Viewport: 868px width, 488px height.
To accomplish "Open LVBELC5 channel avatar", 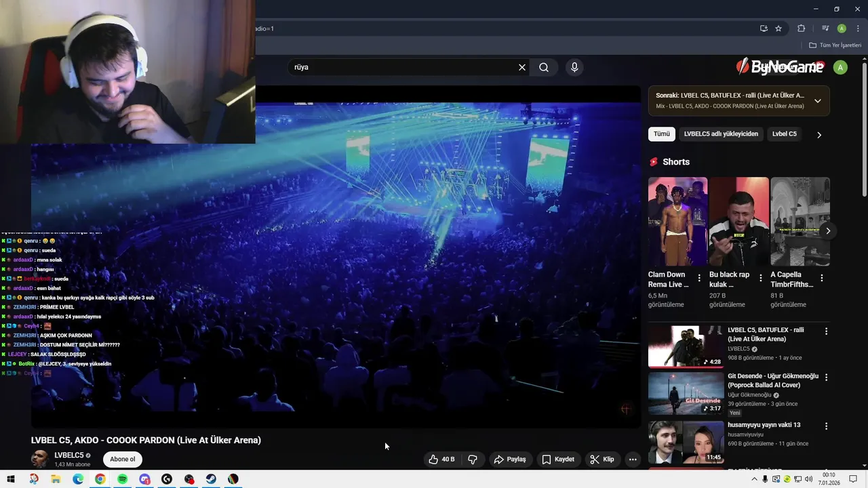I will tap(40, 460).
